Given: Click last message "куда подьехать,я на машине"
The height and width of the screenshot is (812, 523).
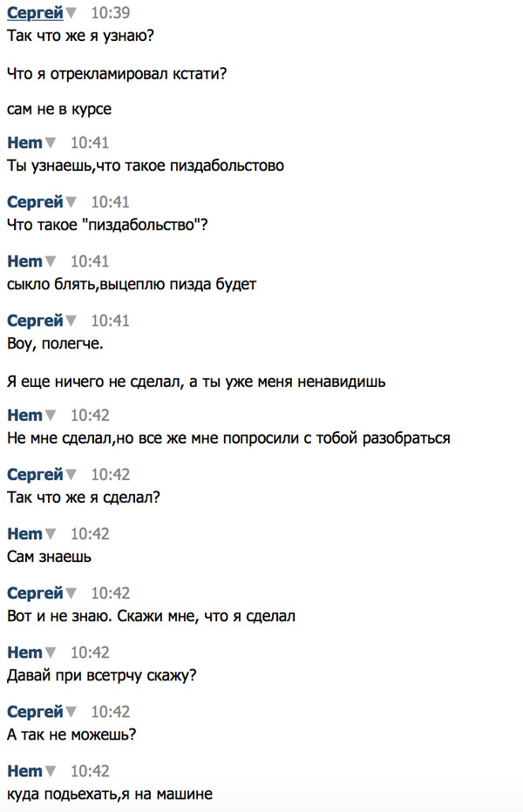Looking at the screenshot, I should pos(109,794).
